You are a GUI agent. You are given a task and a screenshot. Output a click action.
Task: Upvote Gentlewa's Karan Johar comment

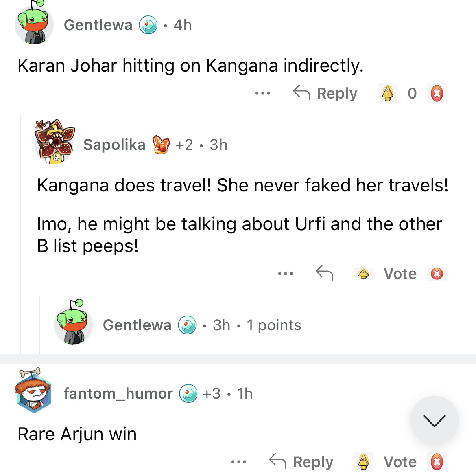coord(388,93)
